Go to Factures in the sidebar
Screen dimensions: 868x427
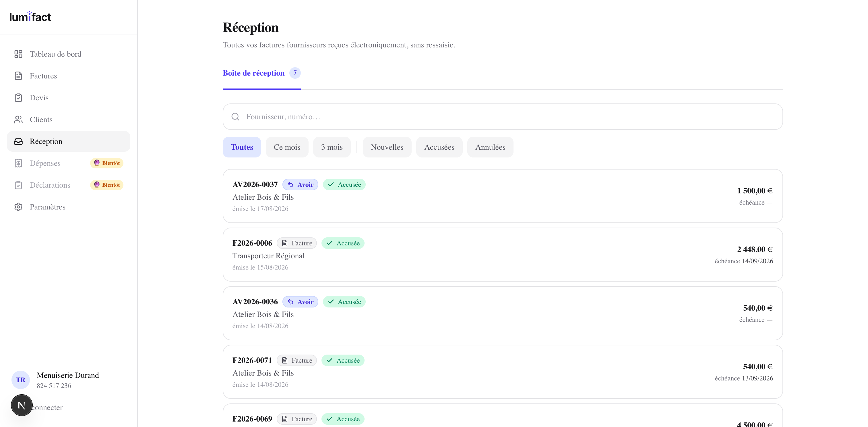tap(68, 76)
